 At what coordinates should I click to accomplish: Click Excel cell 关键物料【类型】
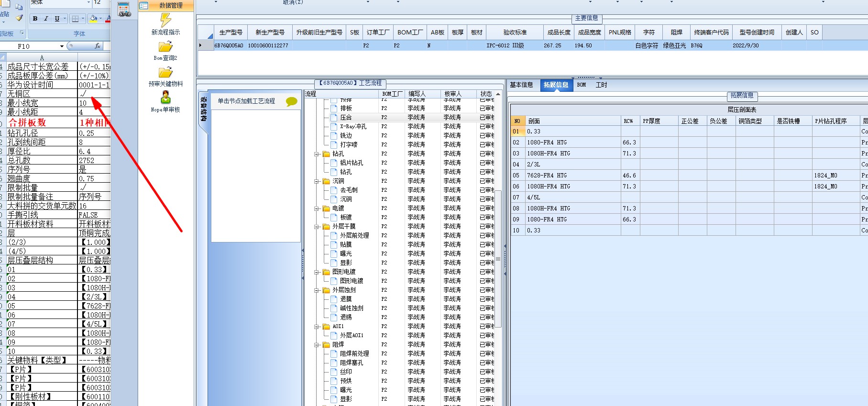pyautogui.click(x=41, y=360)
